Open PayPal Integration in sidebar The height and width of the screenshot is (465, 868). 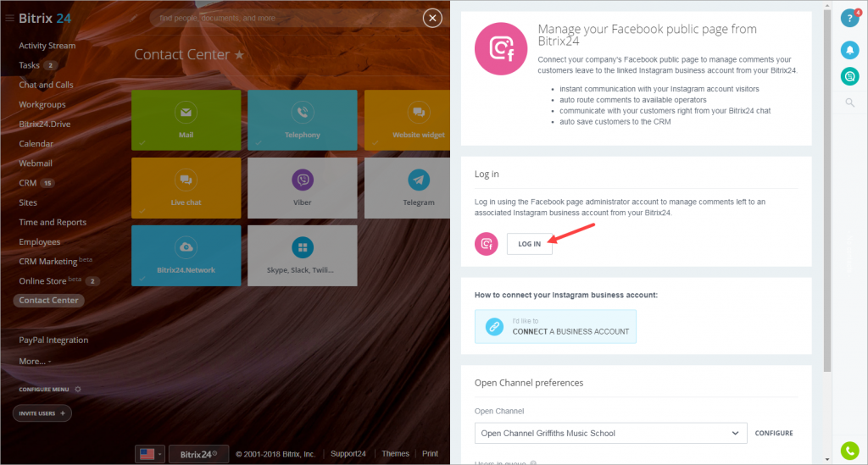point(53,340)
